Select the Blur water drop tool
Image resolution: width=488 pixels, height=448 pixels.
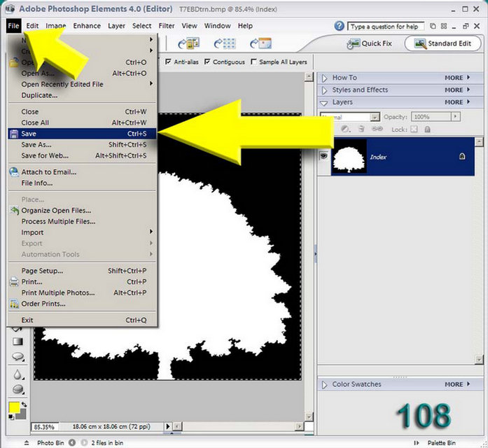click(x=18, y=374)
